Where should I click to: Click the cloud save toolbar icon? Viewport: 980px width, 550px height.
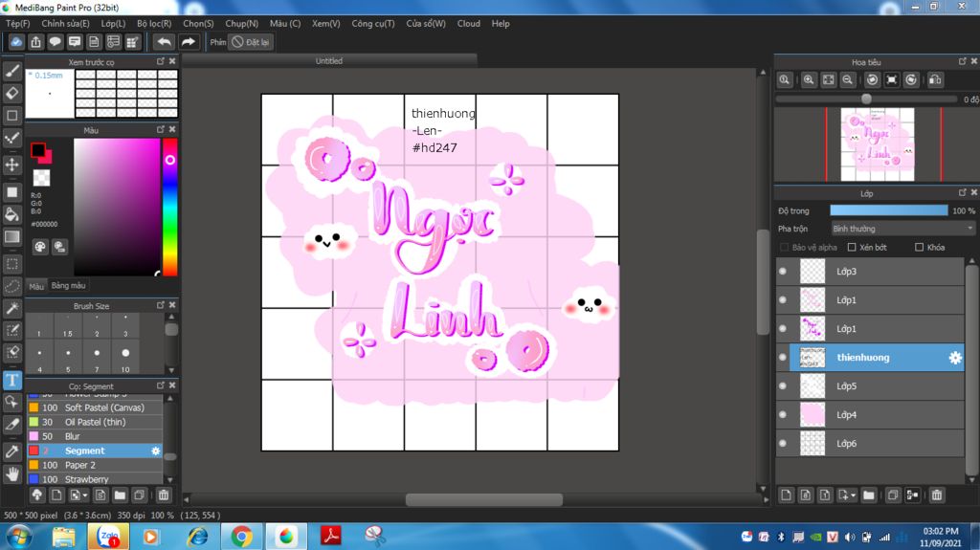[x=16, y=42]
